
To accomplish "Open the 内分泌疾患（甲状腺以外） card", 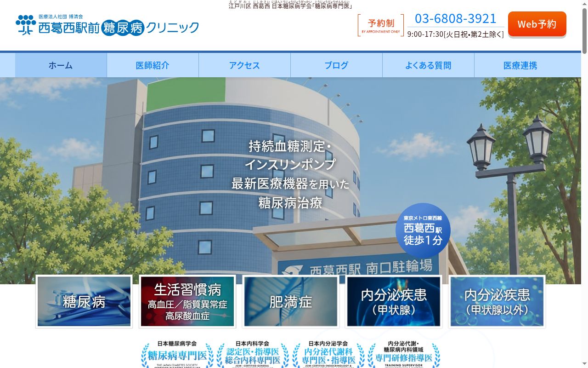I will (x=497, y=301).
